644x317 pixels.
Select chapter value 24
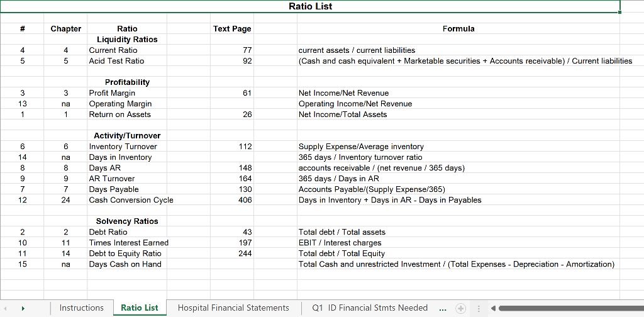pyautogui.click(x=65, y=200)
